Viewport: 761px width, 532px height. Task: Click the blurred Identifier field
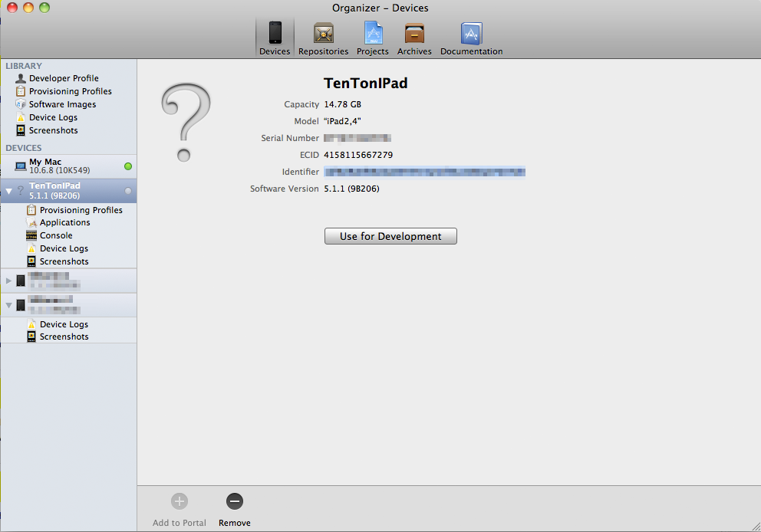[425, 172]
